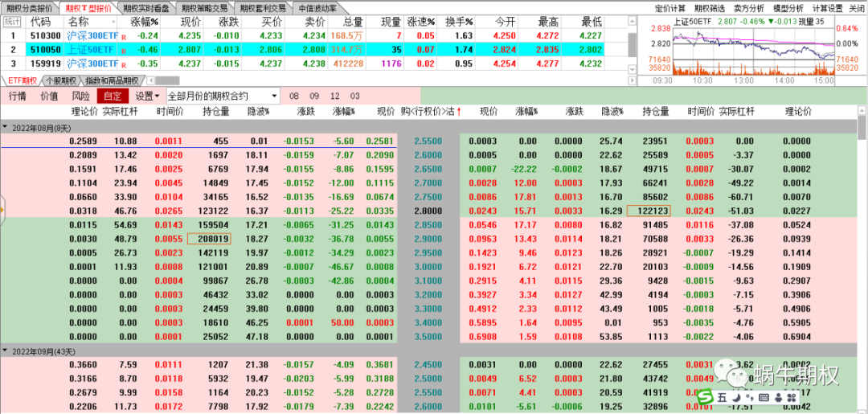
Task: Click the R marker beside 上证50ETF
Action: 123,50
